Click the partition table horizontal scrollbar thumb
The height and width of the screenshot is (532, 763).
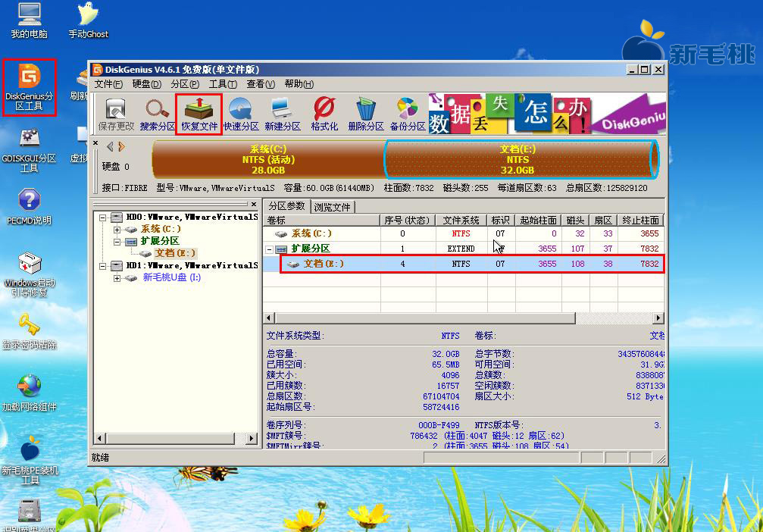pos(425,318)
